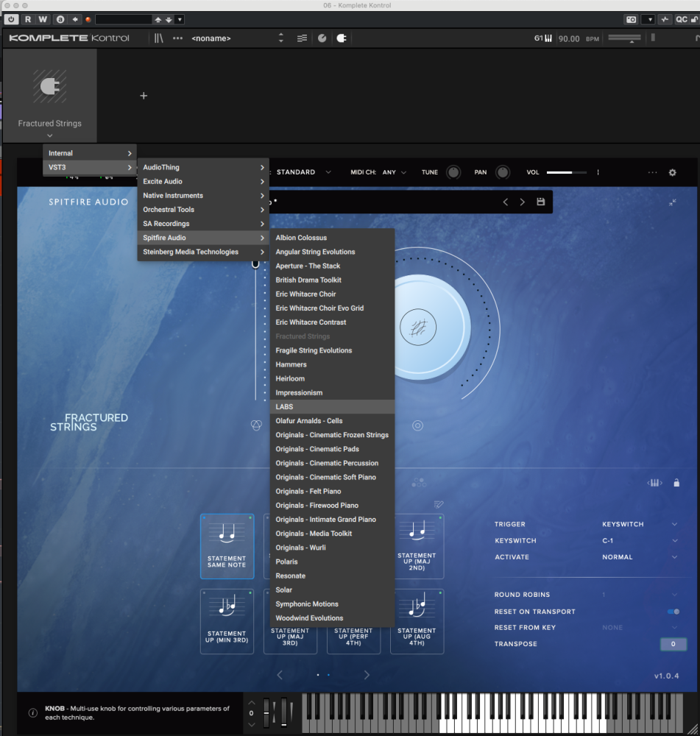The image size is (700, 736).
Task: Open the Orchestral Tools vendor submenu
Action: 203,209
